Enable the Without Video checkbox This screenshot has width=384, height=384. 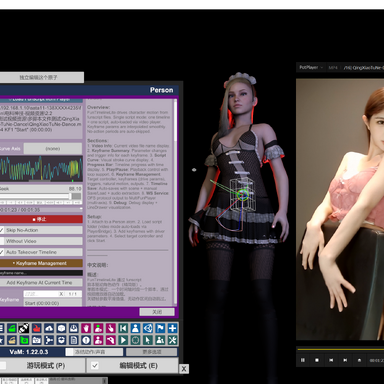click(2, 241)
